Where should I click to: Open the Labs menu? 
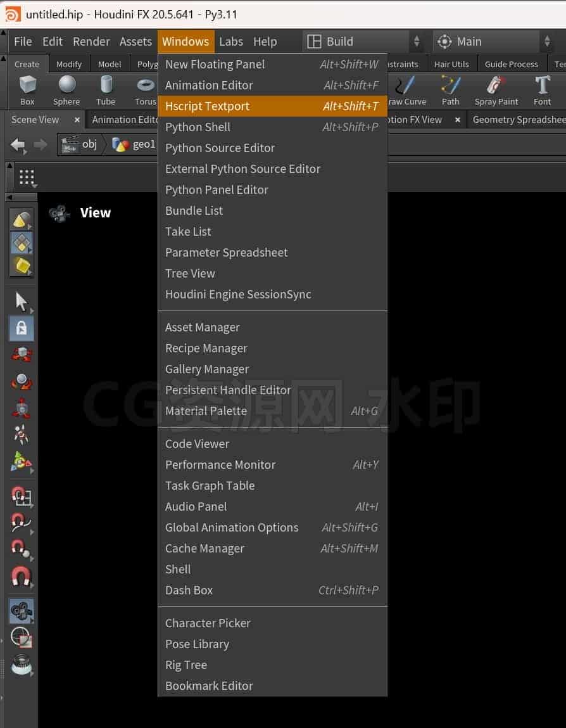(x=231, y=41)
